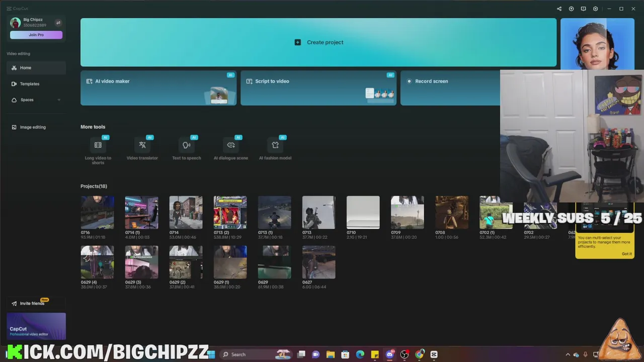This screenshot has height=362, width=644.
Task: Open project 0713 thumbnail
Action: tap(318, 212)
